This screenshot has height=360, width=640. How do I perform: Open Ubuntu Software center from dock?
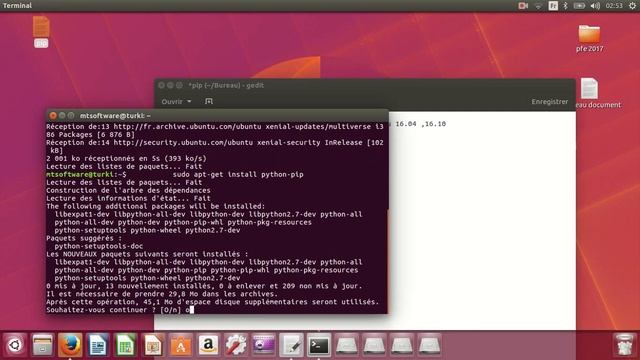click(x=180, y=345)
